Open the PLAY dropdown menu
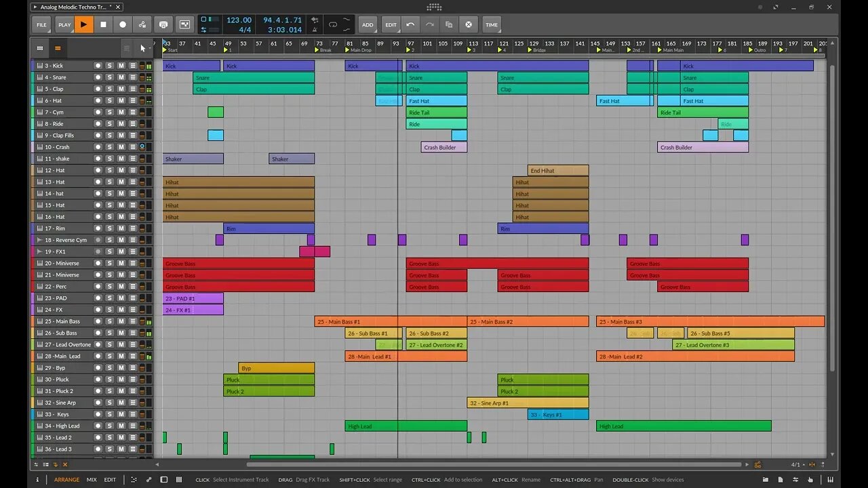 [x=64, y=24]
